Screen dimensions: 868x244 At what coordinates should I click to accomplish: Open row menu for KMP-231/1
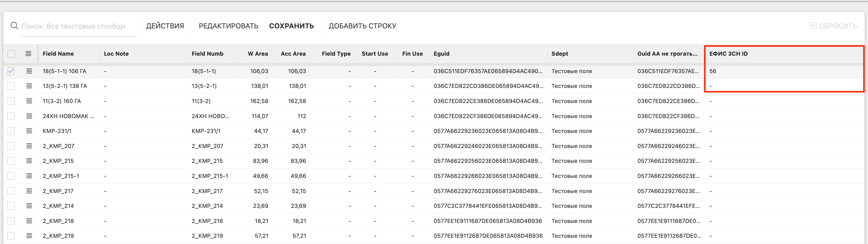coord(29,131)
